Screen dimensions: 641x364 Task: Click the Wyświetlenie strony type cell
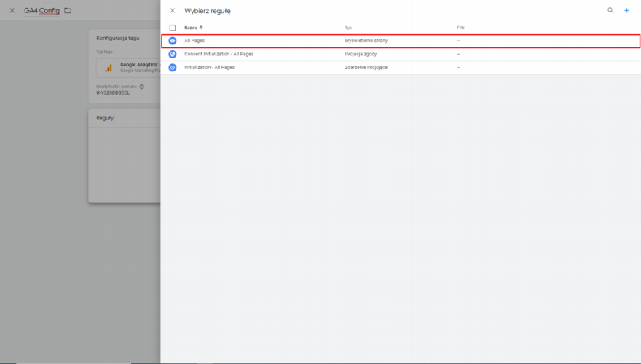point(366,41)
